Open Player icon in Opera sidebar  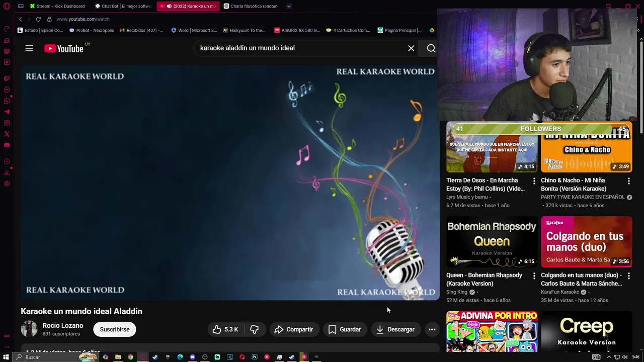7,161
